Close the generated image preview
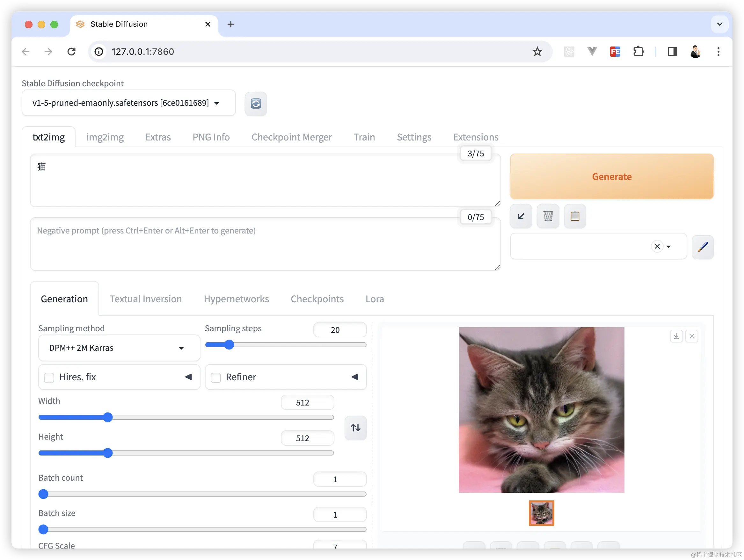 point(691,336)
